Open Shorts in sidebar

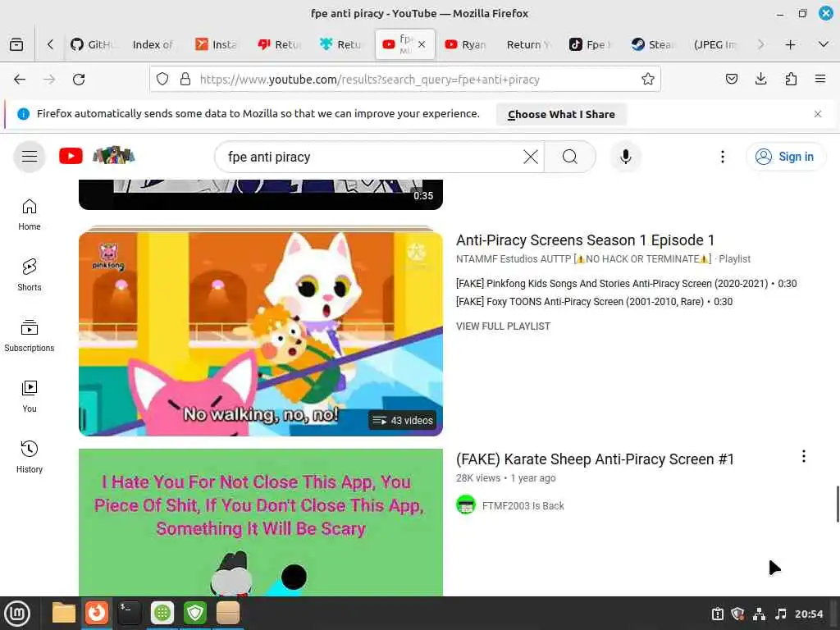point(30,276)
